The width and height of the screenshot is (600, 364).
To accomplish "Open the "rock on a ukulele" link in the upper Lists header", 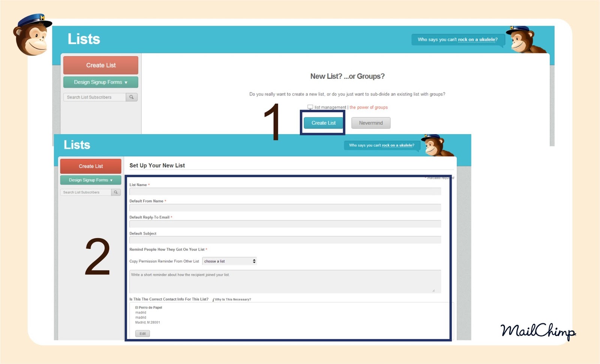I will 477,39.
